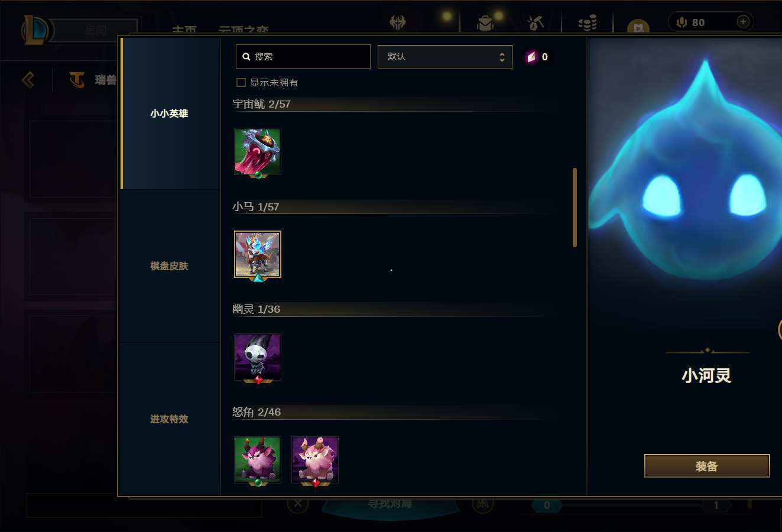782x532 pixels.
Task: Open the crafting hammer icon in top bar
Action: tap(536, 22)
